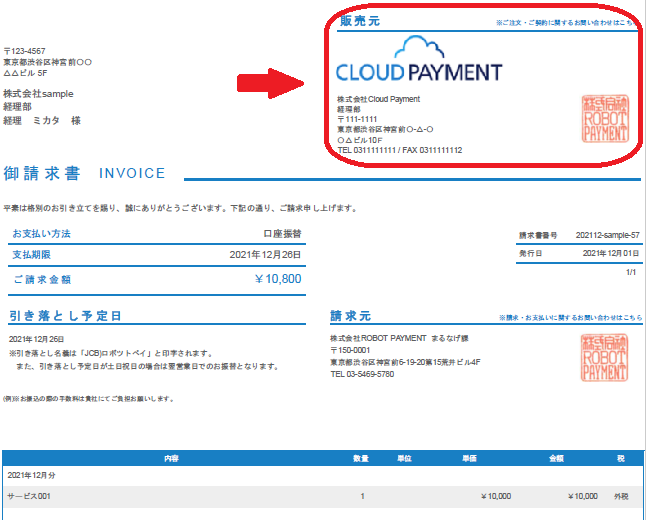Click the 株式会社sample recipient name
646x520 pixels.
click(38, 94)
